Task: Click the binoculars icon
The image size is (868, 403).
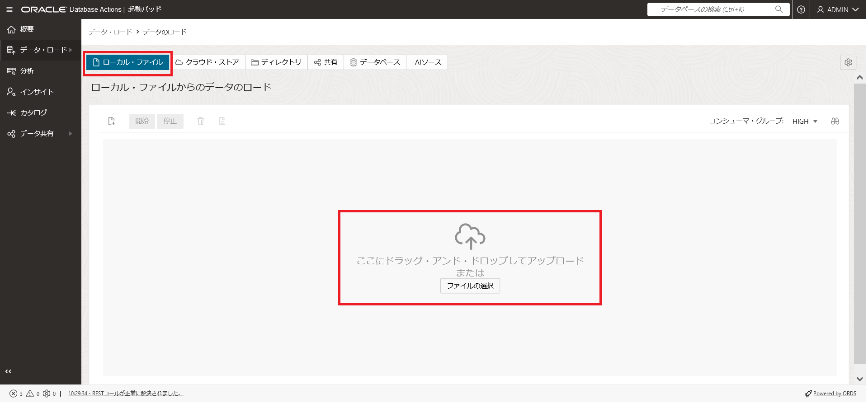Action: coord(835,121)
